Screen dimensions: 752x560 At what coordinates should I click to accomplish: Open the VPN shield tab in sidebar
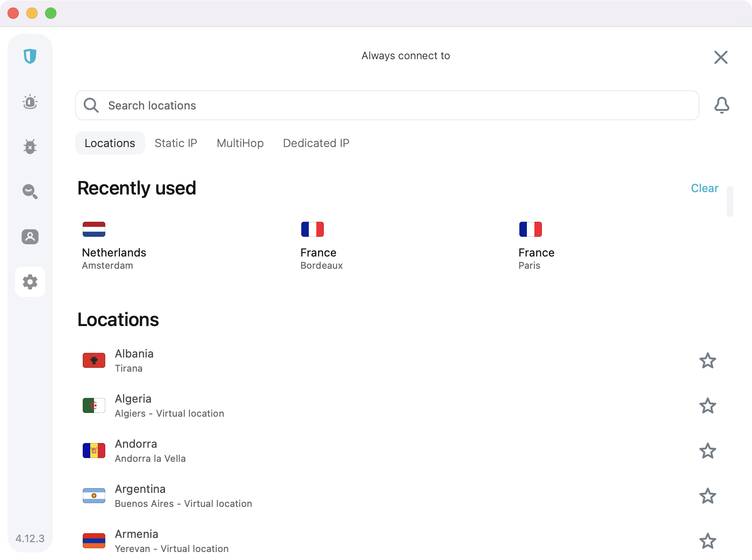pos(30,56)
